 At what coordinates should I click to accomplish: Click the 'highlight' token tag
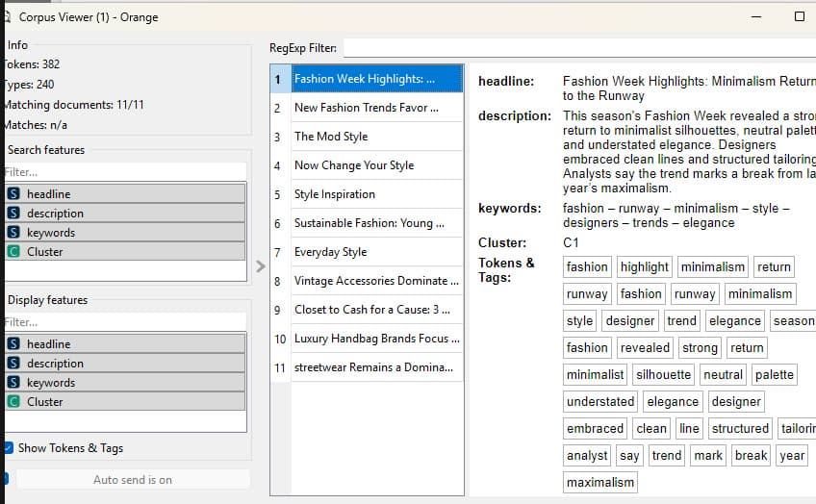point(645,266)
